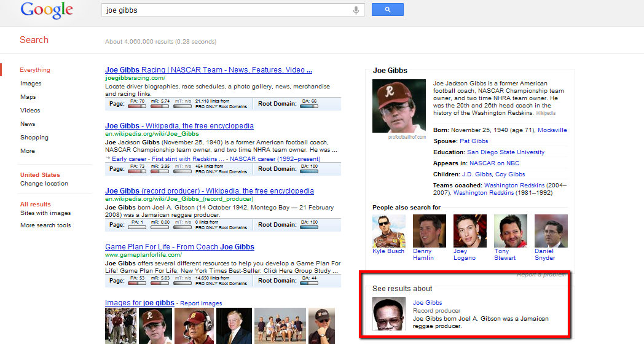Click the Tony Stewart photo thumbnail
This screenshot has height=344, width=644.
click(x=511, y=231)
